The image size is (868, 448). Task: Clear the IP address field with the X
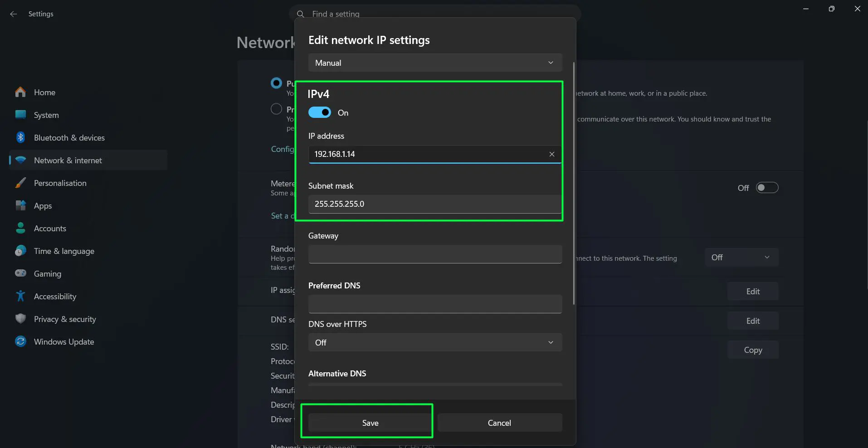tap(551, 154)
